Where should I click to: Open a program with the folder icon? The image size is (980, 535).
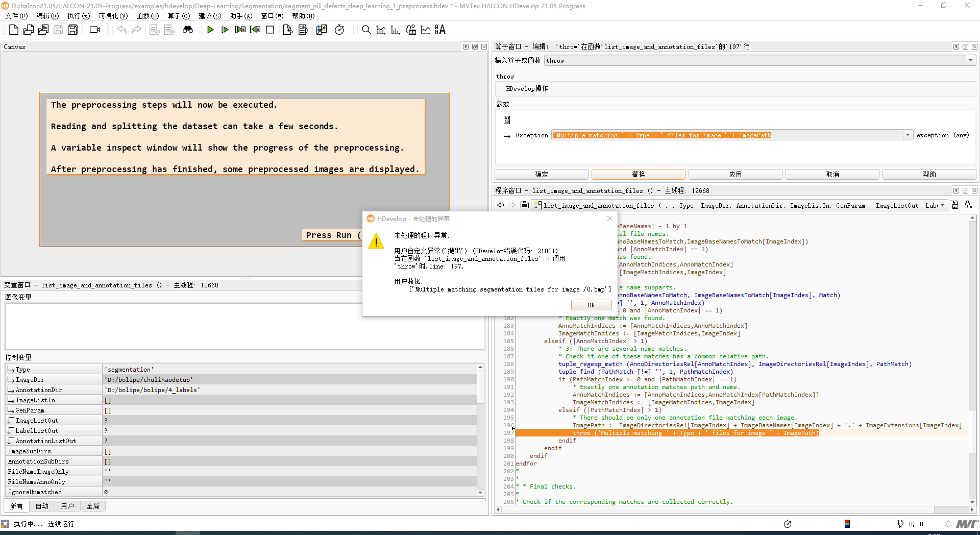pyautogui.click(x=29, y=30)
